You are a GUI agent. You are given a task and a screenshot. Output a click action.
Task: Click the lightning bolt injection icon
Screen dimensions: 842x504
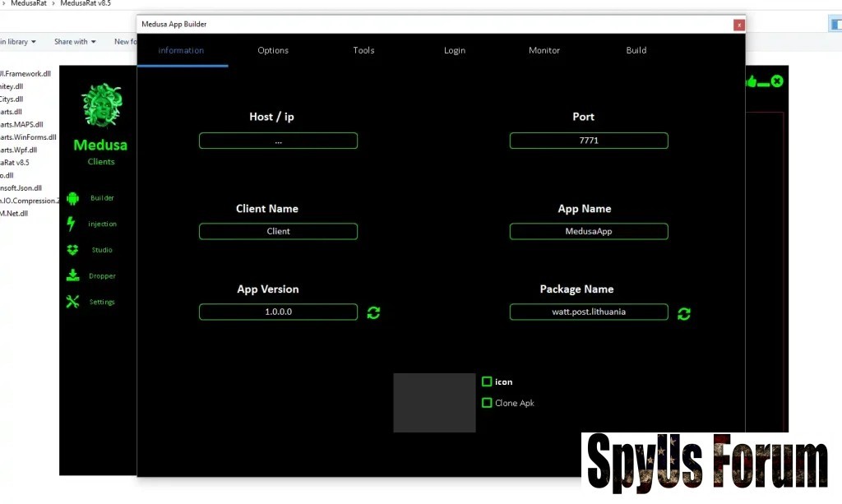click(72, 224)
